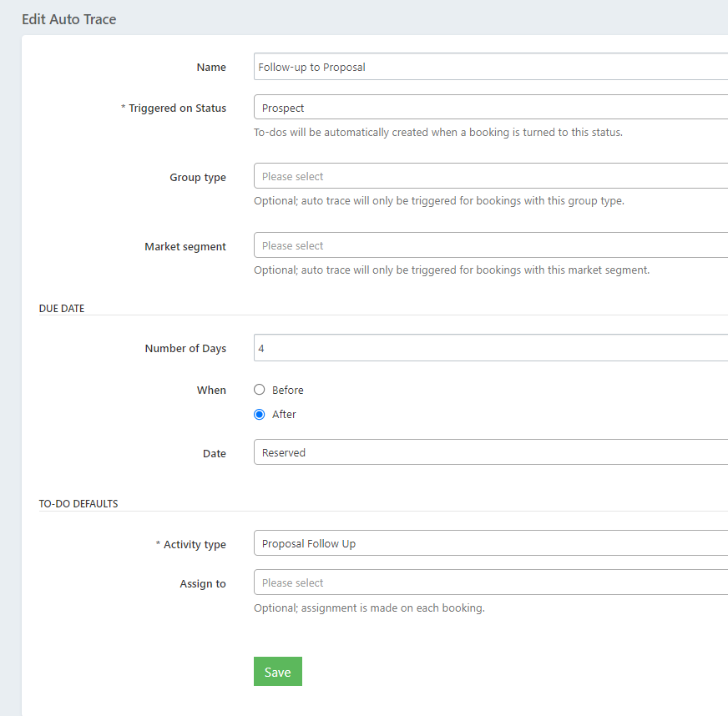The image size is (728, 716).
Task: Click the 'Assign to' field label
Action: coord(203,584)
